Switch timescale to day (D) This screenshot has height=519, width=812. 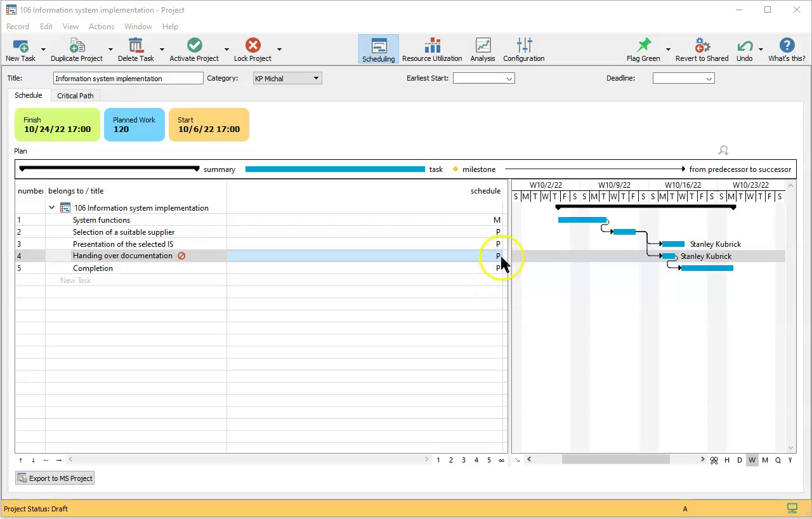(740, 460)
